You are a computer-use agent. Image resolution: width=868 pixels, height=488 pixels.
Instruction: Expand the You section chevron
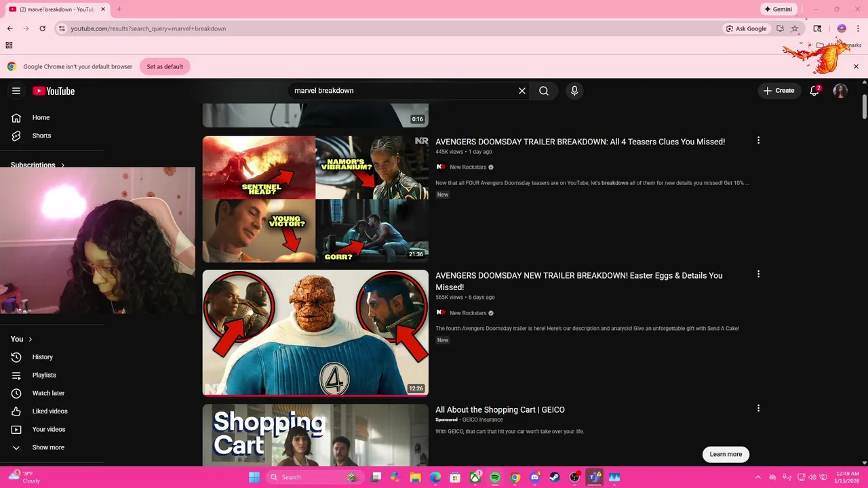(x=30, y=339)
